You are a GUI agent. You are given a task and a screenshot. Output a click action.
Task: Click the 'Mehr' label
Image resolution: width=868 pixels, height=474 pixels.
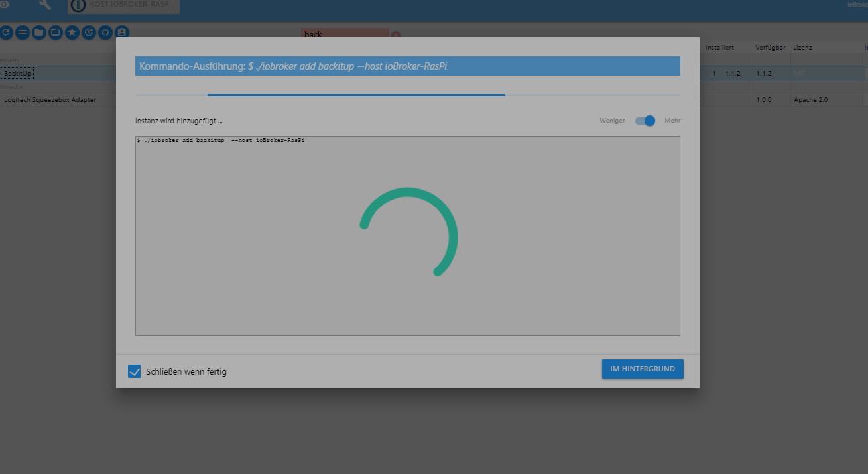point(672,121)
